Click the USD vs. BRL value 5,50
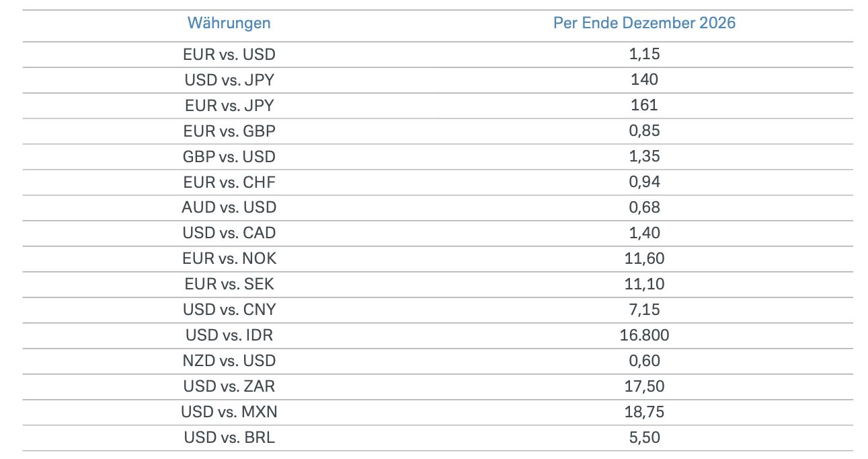This screenshot has height=459, width=868. [644, 437]
